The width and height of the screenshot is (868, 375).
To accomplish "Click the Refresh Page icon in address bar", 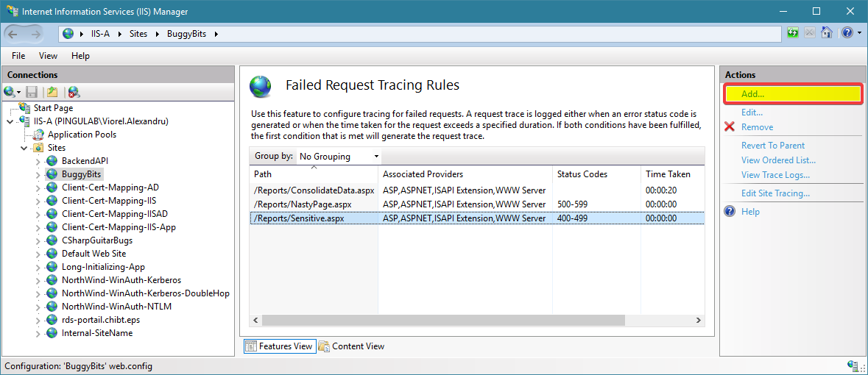I will [x=793, y=33].
